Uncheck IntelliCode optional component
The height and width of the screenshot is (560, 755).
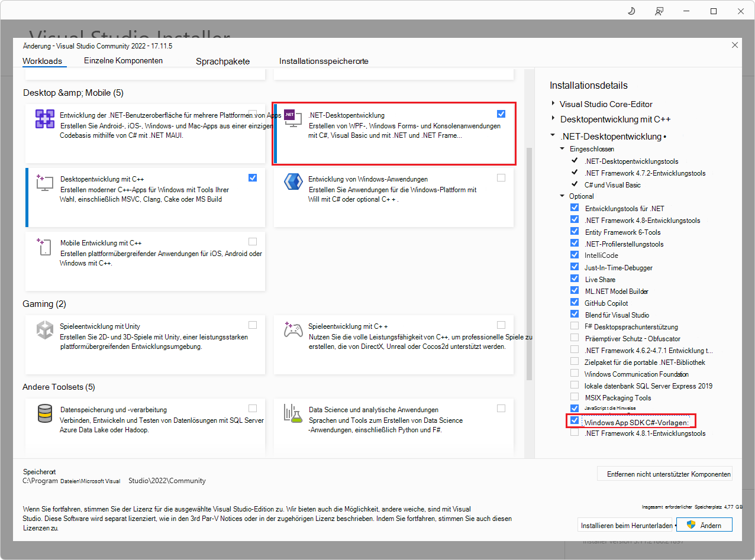[x=575, y=255]
